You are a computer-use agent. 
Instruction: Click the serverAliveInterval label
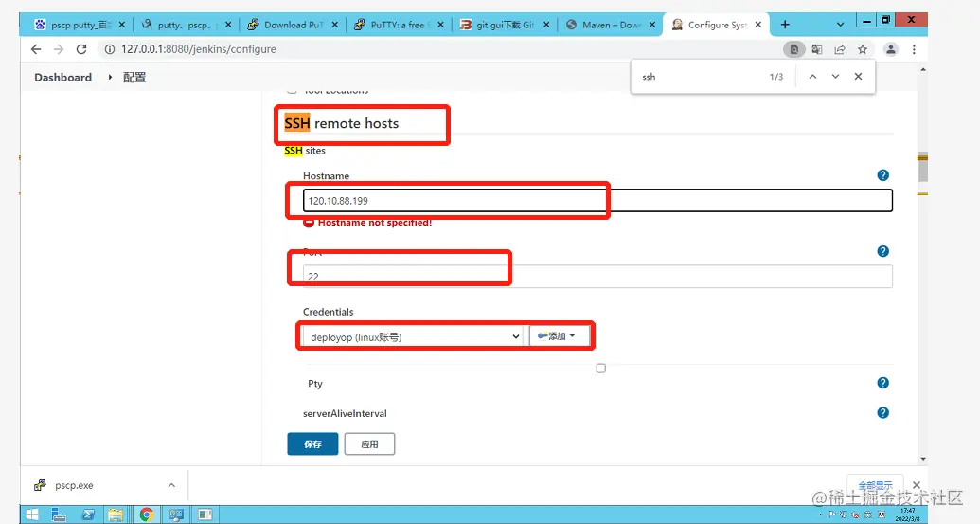pos(345,413)
